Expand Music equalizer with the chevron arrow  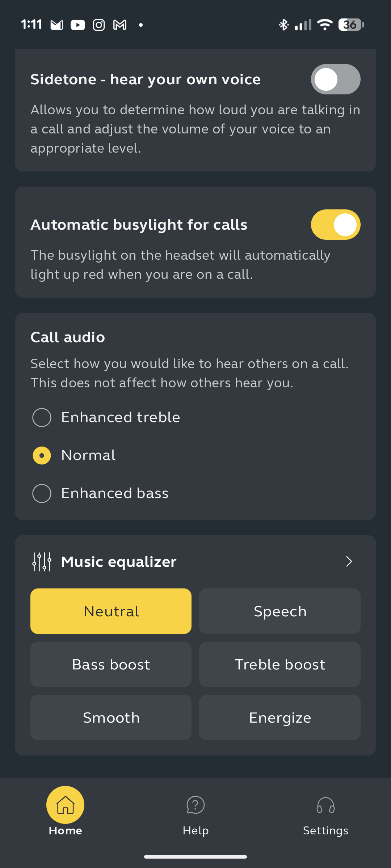[x=349, y=562]
